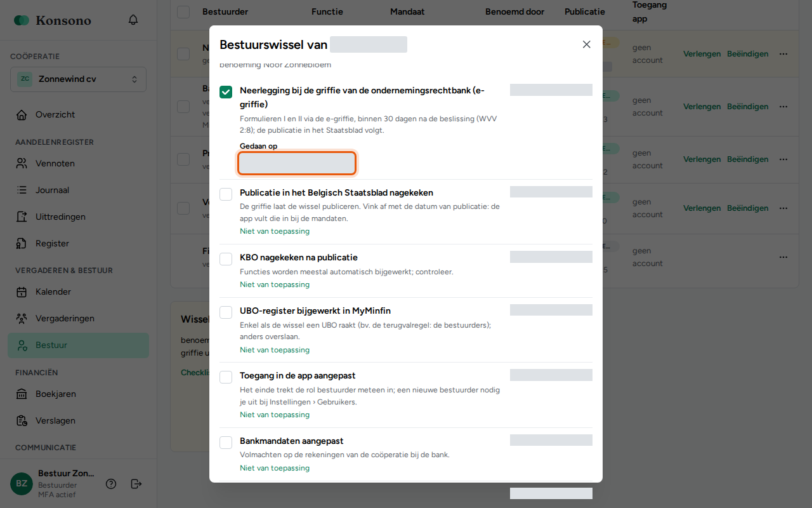The image size is (812, 508).
Task: Click the BZ user avatar
Action: 22,484
